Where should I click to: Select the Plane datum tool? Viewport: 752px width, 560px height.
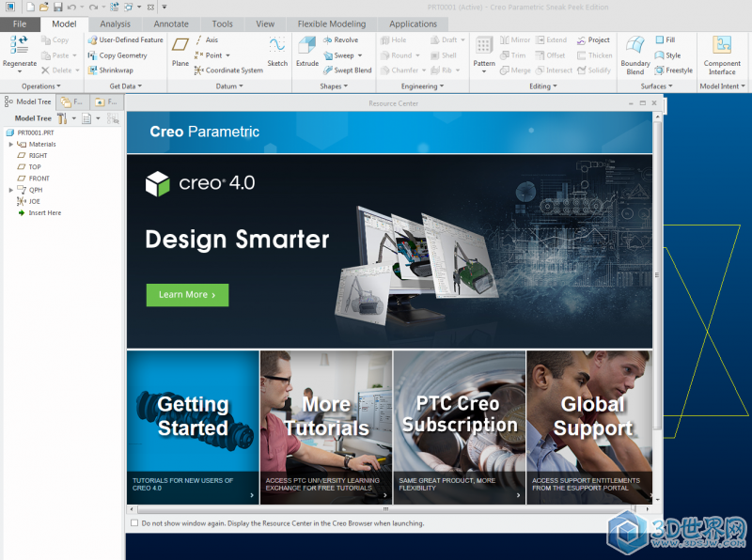coord(180,52)
